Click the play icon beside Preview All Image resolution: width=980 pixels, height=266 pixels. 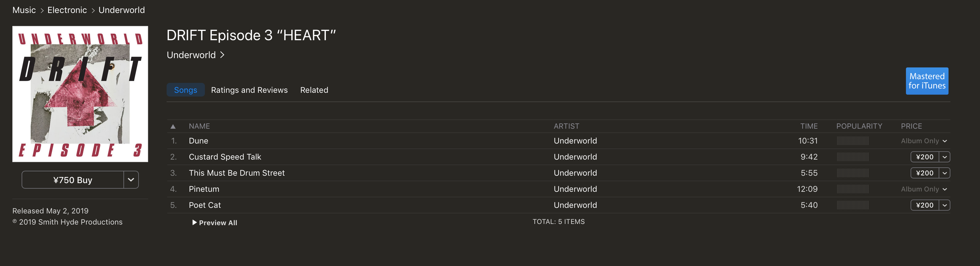click(x=194, y=223)
